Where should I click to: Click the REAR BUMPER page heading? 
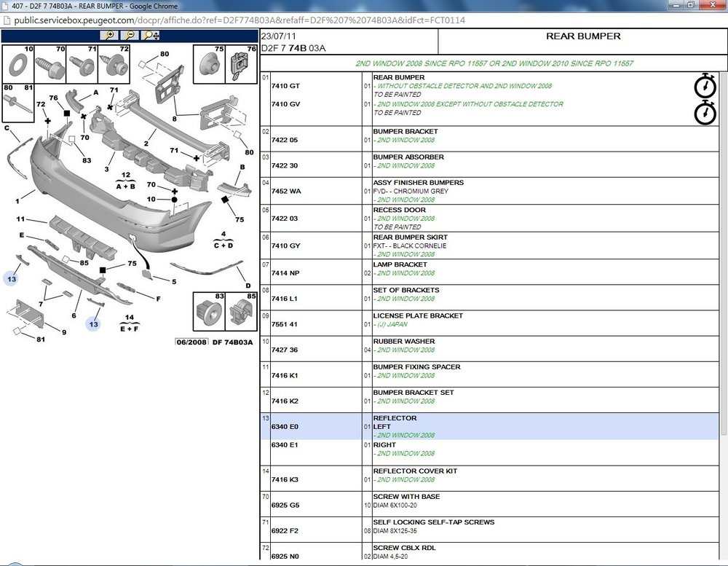click(583, 36)
